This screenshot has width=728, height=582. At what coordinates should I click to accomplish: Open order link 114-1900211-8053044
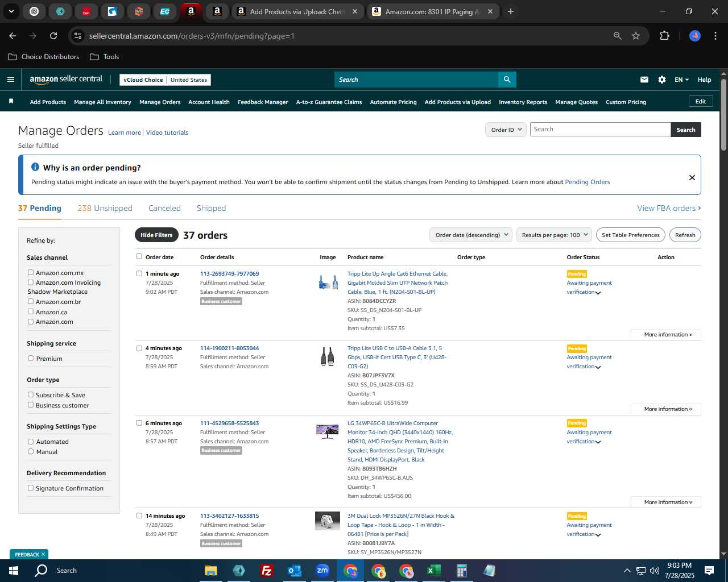[x=229, y=348]
